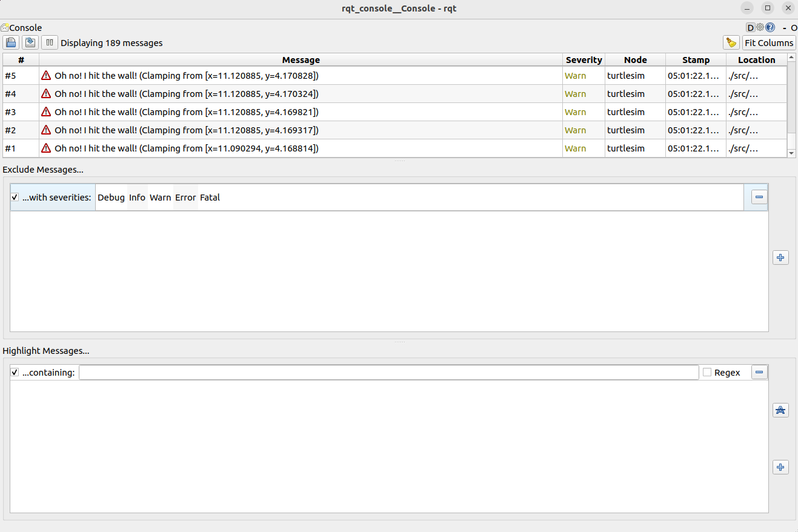Click the warning triangle icon in row #5
Screen dimensions: 798x532
tap(46, 76)
